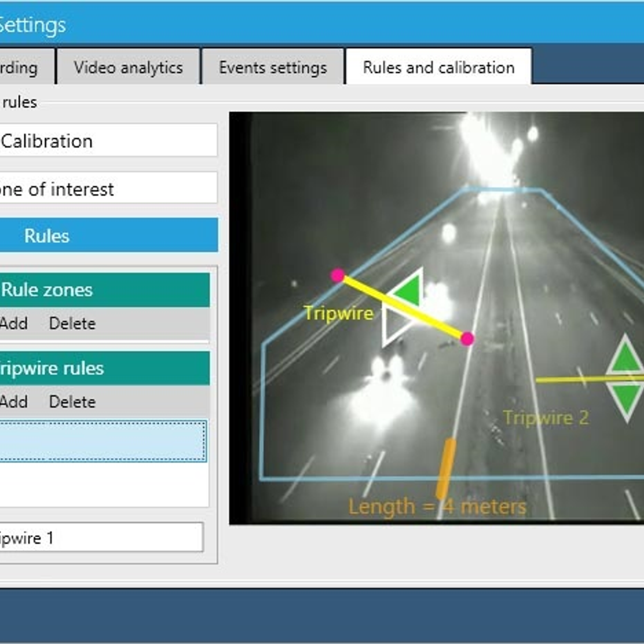Click Delete under Tripwire rules
Viewport: 644px width, 644px height.
click(72, 401)
